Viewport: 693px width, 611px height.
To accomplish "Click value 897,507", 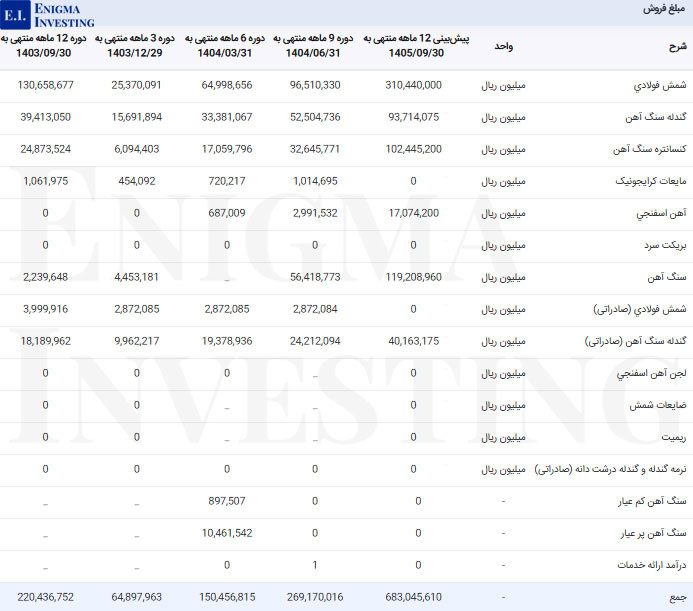I will [227, 501].
